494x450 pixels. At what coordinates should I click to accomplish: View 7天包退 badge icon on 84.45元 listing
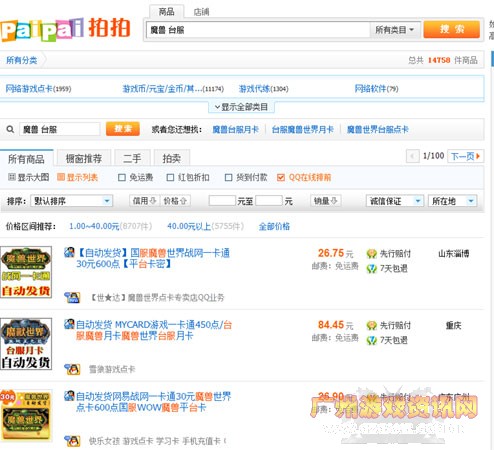tap(371, 340)
